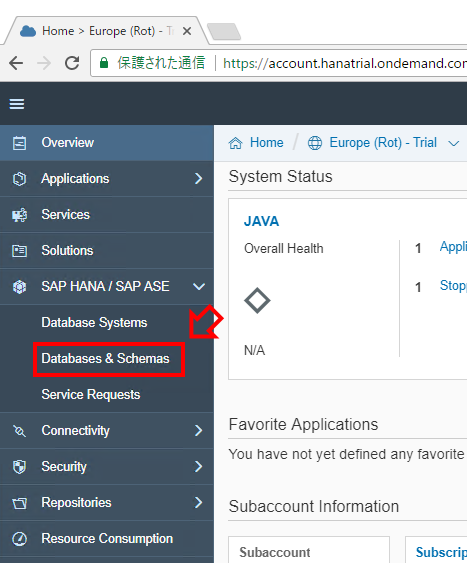Viewport: 467px width, 563px height.
Task: Open Repositories in the sidebar
Action: coord(107,502)
